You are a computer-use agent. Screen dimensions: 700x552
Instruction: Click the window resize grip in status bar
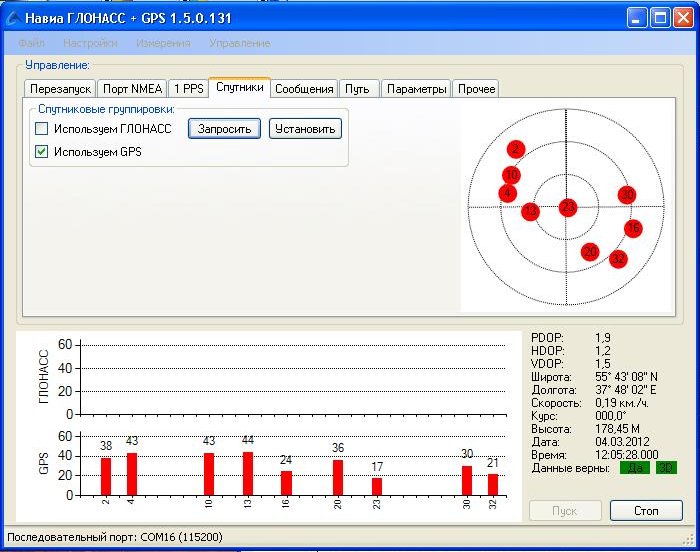click(688, 539)
